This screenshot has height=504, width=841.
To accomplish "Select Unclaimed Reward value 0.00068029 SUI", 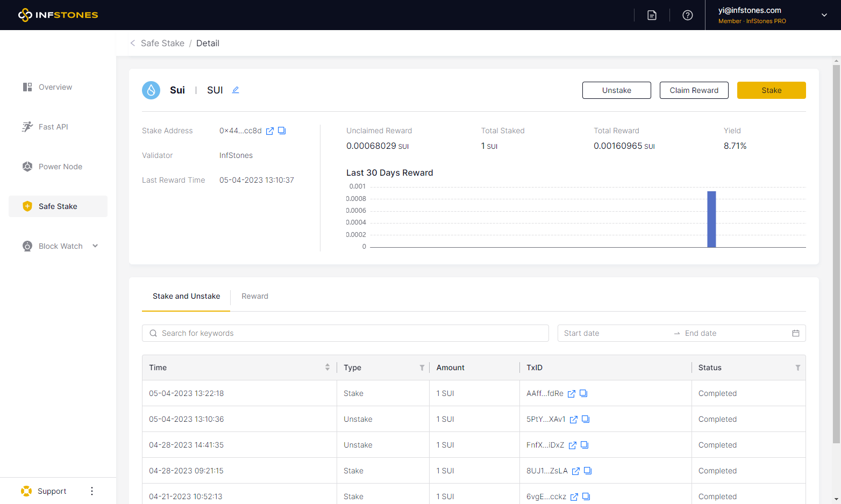I will pos(377,146).
